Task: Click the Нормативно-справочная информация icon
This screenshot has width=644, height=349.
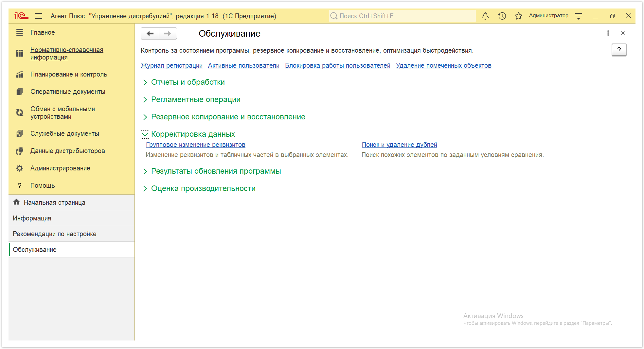Action: pos(20,53)
